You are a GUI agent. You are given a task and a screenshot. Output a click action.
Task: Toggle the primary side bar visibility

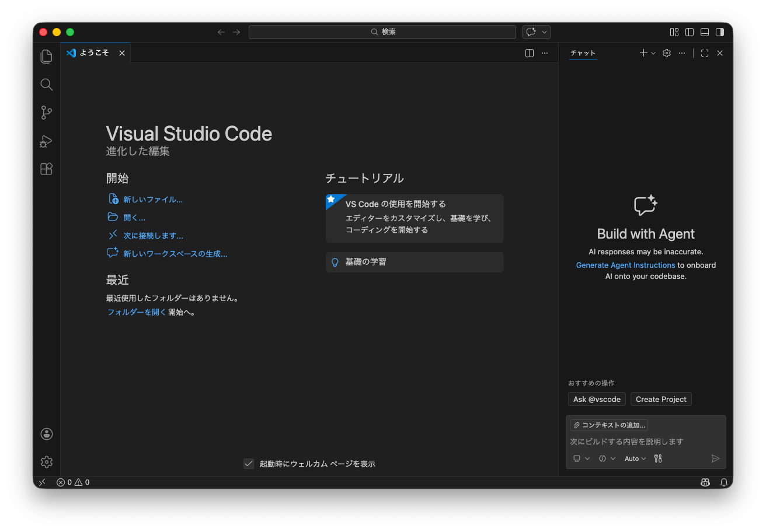click(690, 32)
